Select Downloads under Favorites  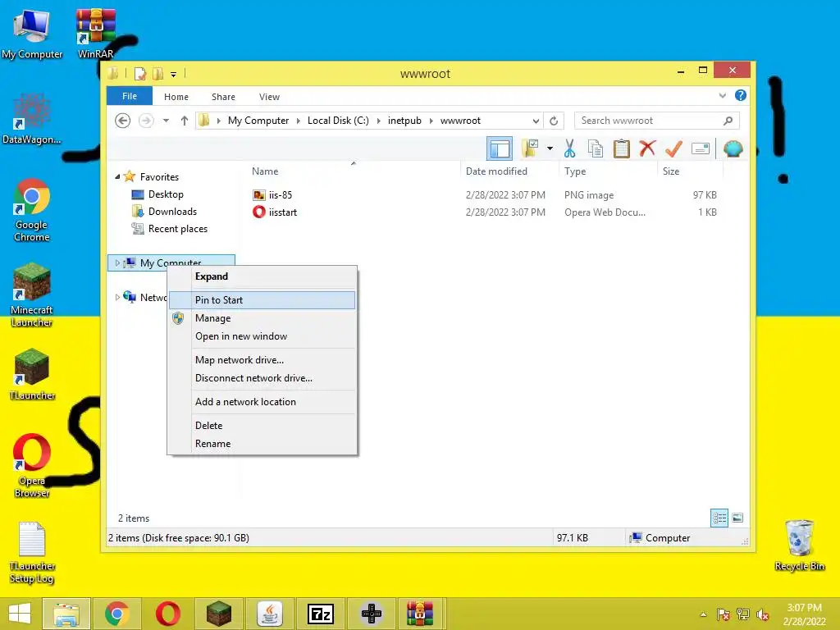click(172, 212)
